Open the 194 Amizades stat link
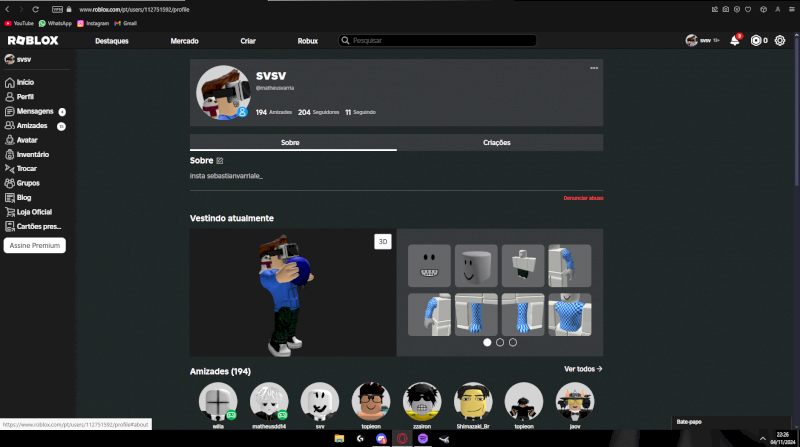The image size is (800, 447). (273, 112)
